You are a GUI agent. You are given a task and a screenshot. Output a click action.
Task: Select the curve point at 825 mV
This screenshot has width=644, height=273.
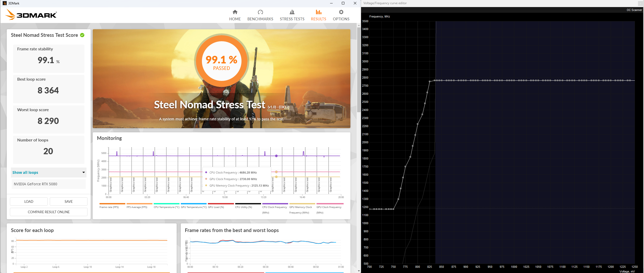tap(430, 81)
